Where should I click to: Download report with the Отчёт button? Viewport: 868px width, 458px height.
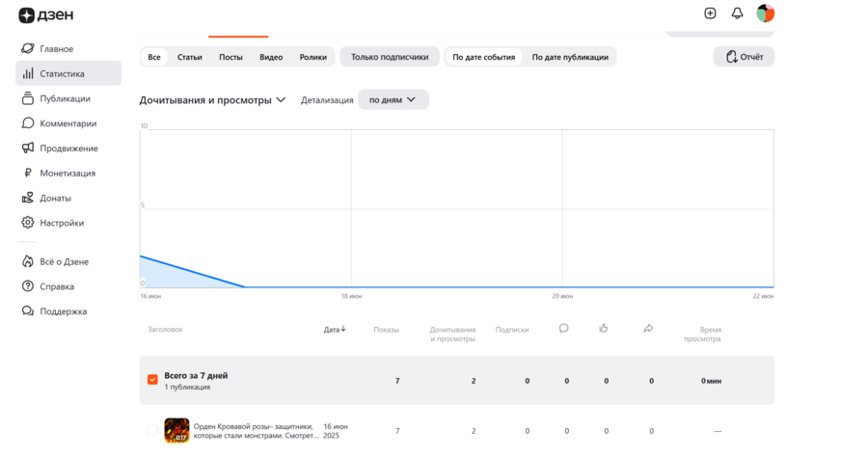click(x=744, y=57)
